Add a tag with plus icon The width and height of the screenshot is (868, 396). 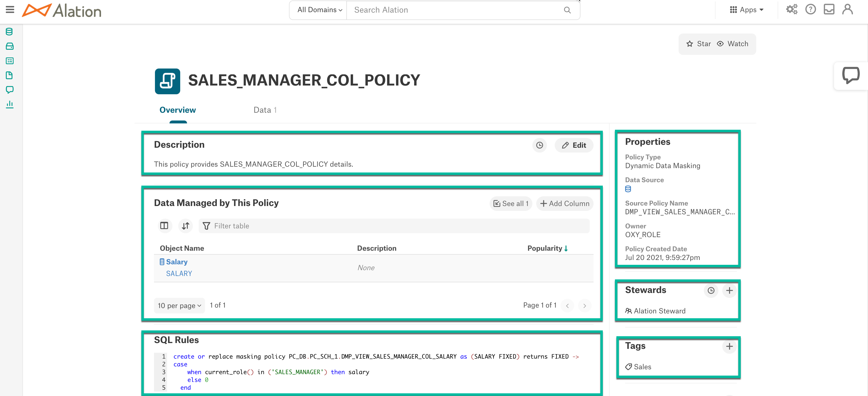(x=729, y=346)
